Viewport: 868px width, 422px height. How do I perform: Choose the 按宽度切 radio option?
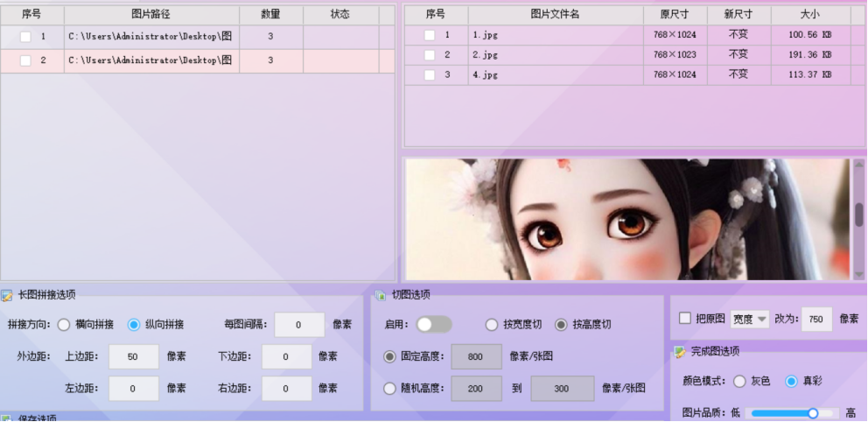[x=492, y=325]
